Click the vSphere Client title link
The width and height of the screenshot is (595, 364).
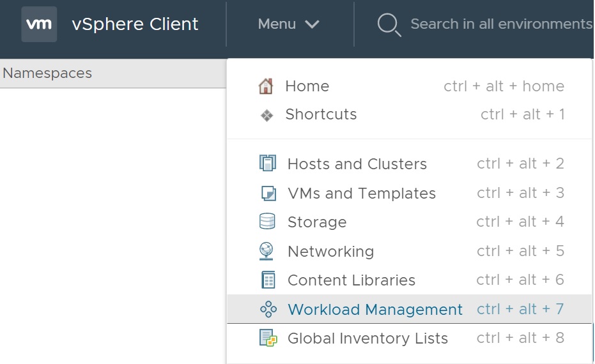135,24
